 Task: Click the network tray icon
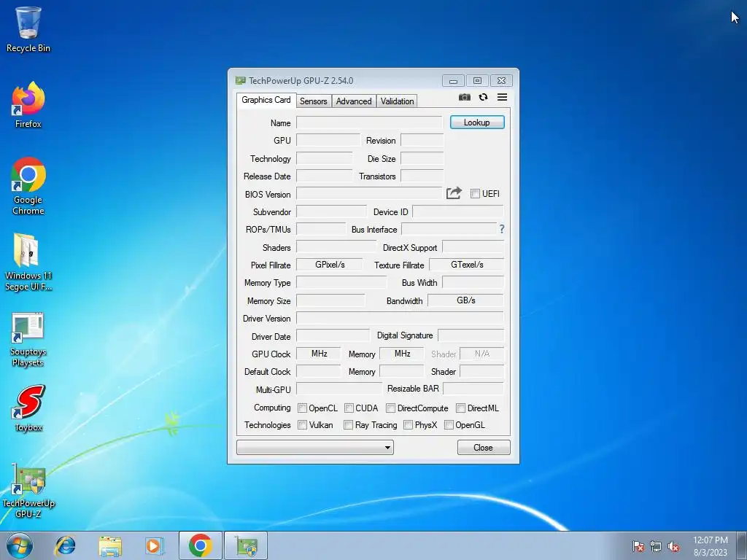coord(656,546)
